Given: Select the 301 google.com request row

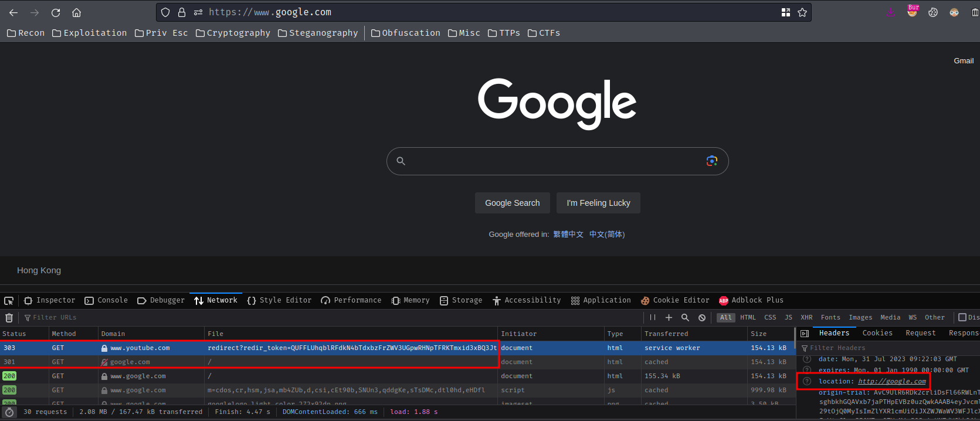Looking at the screenshot, I should 397,362.
